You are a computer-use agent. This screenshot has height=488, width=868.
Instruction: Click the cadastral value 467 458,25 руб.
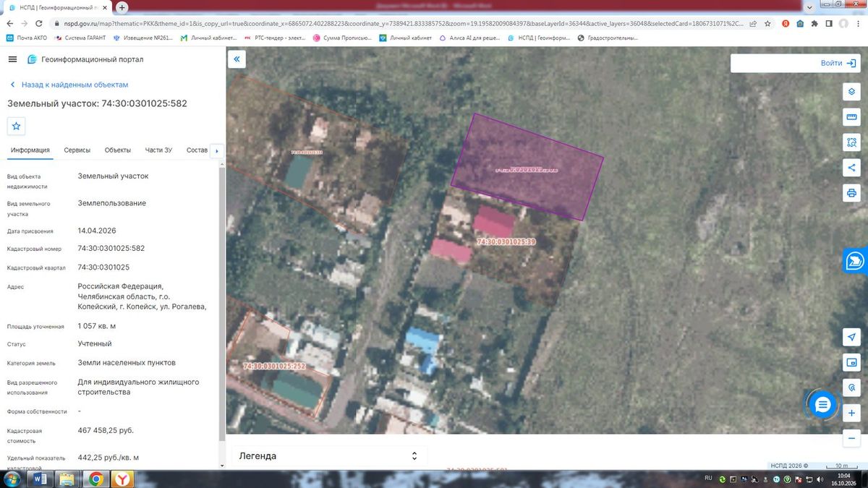(x=106, y=431)
